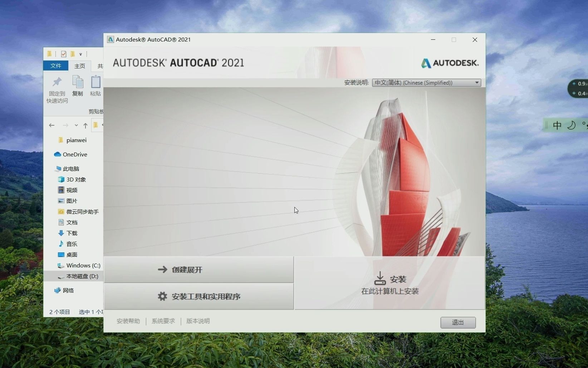Click the 退出 exit button
Image resolution: width=588 pixels, height=368 pixels.
458,323
